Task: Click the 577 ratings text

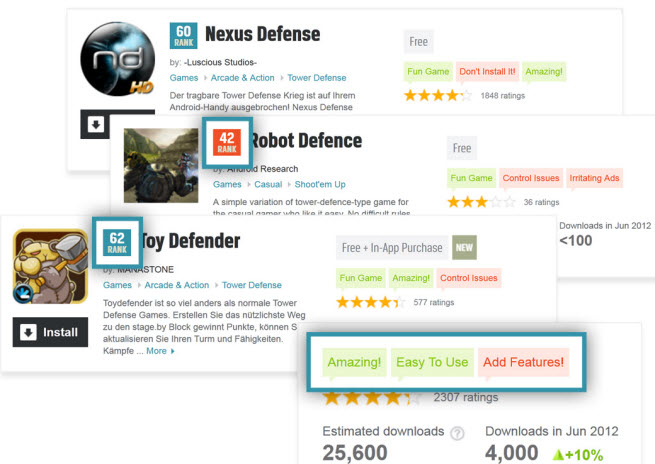Action: tap(434, 302)
